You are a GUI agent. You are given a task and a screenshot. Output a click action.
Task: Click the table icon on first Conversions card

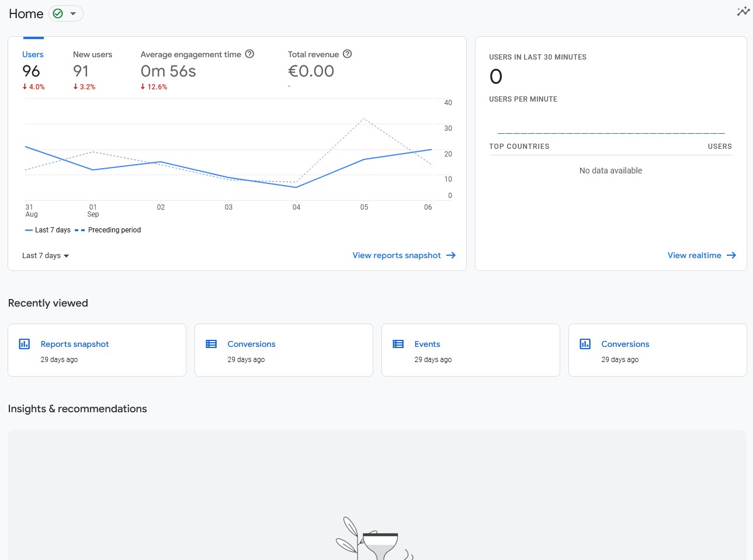tap(211, 344)
